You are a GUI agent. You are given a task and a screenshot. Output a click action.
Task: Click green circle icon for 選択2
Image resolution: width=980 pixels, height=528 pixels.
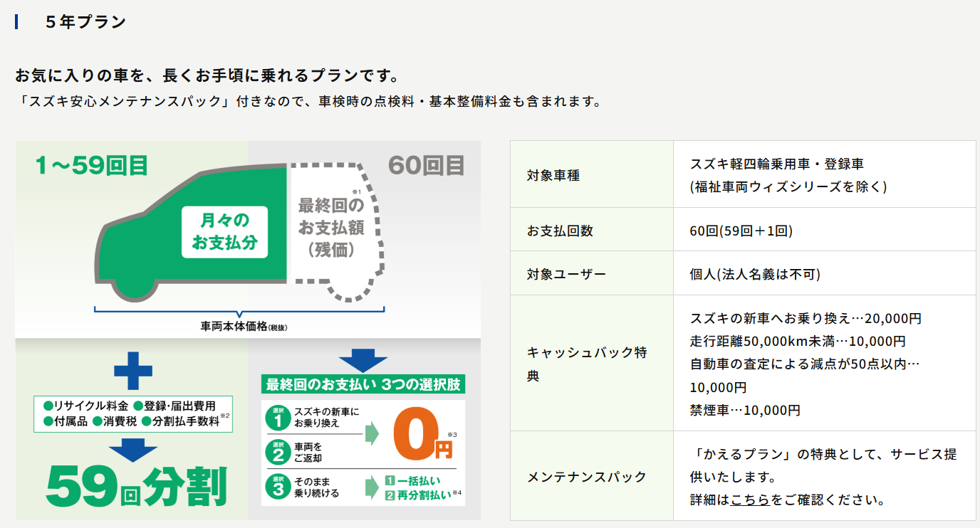278,452
